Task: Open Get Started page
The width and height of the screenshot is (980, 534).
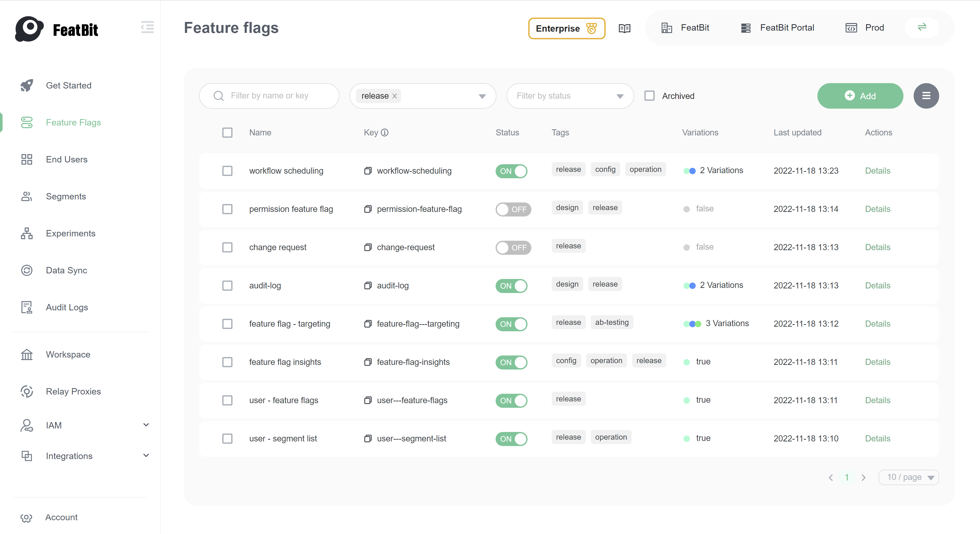Action: [x=68, y=85]
